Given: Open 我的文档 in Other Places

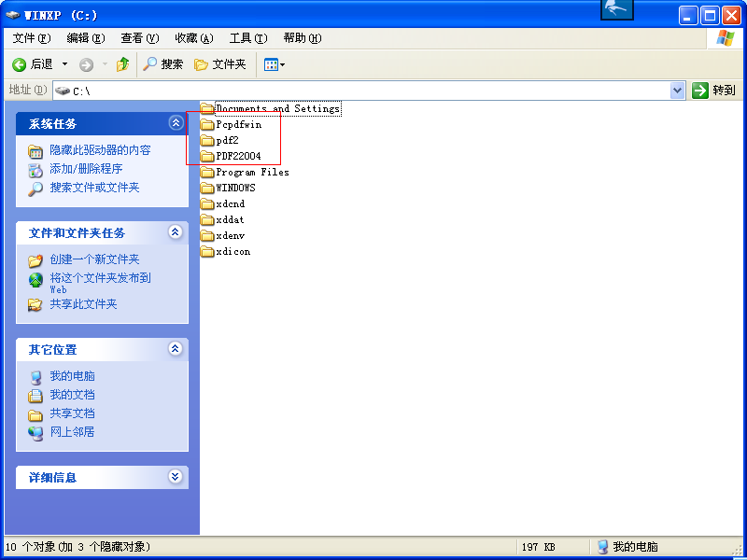Looking at the screenshot, I should coord(73,395).
